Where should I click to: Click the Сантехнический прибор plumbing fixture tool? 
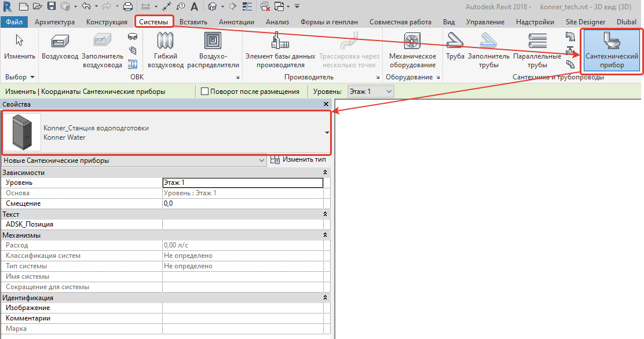tap(612, 51)
